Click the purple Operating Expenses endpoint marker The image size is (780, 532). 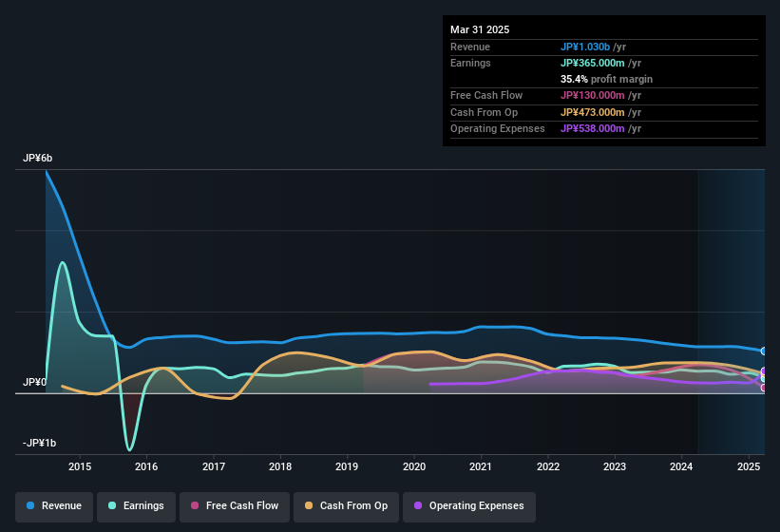764,370
